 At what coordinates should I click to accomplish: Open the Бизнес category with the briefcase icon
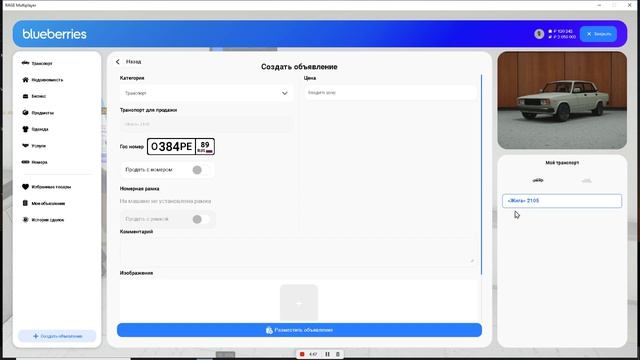click(x=34, y=96)
